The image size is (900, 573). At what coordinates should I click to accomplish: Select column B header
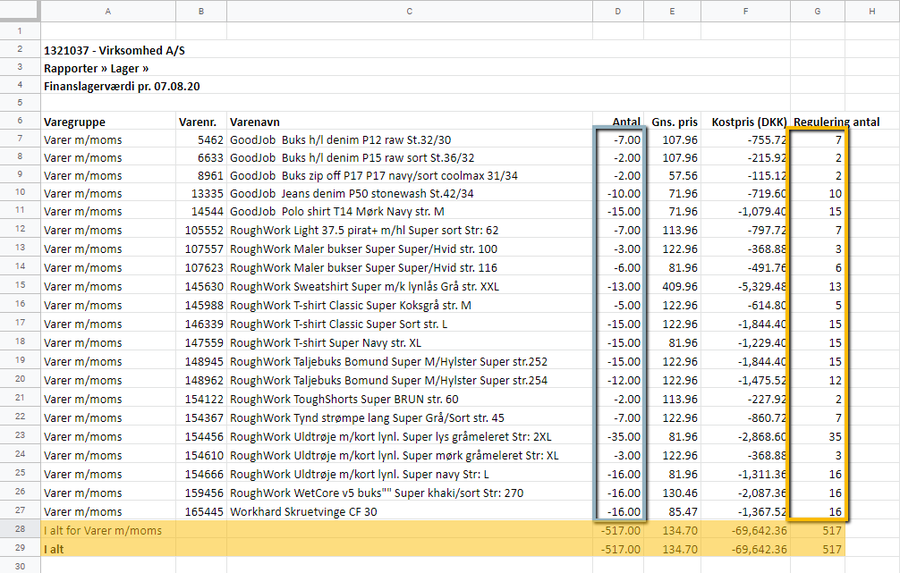pos(201,11)
